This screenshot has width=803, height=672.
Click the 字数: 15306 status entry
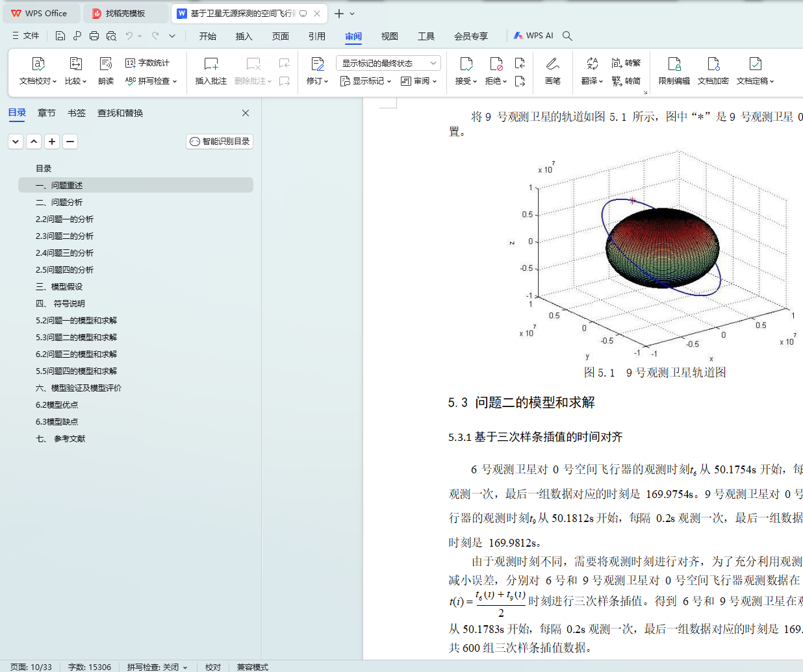pos(90,667)
